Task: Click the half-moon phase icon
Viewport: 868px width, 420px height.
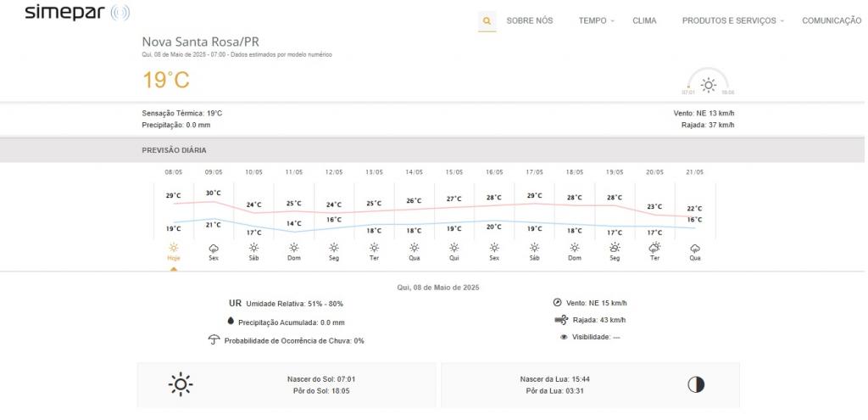Action: point(696,384)
